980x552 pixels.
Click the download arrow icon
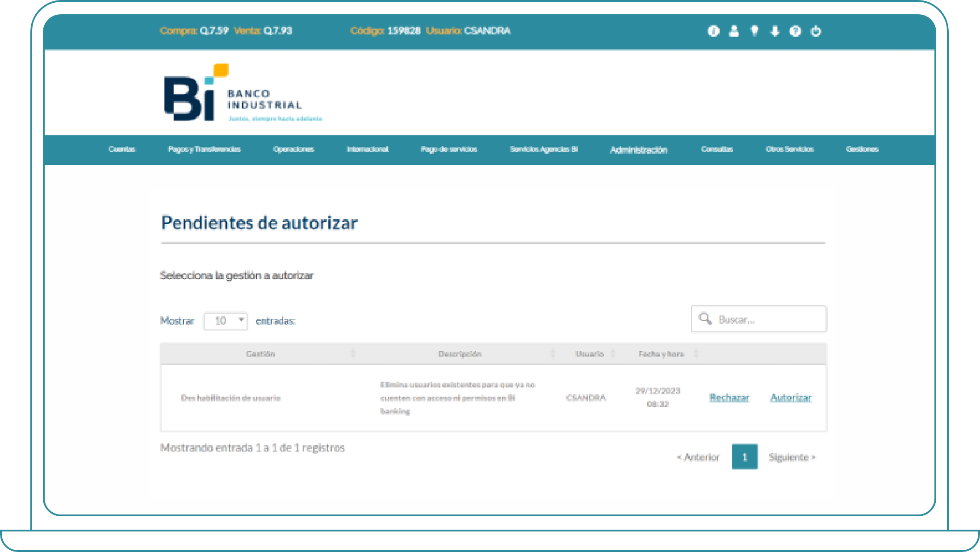[775, 31]
